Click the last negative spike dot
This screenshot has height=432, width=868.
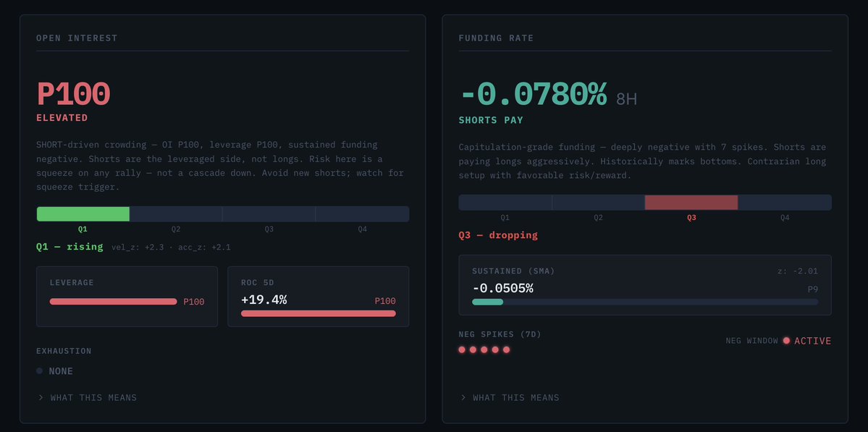(x=507, y=350)
